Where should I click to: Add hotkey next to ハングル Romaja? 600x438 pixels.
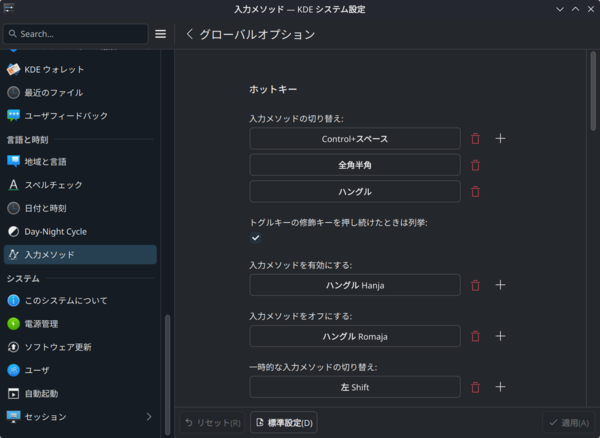[x=500, y=336]
